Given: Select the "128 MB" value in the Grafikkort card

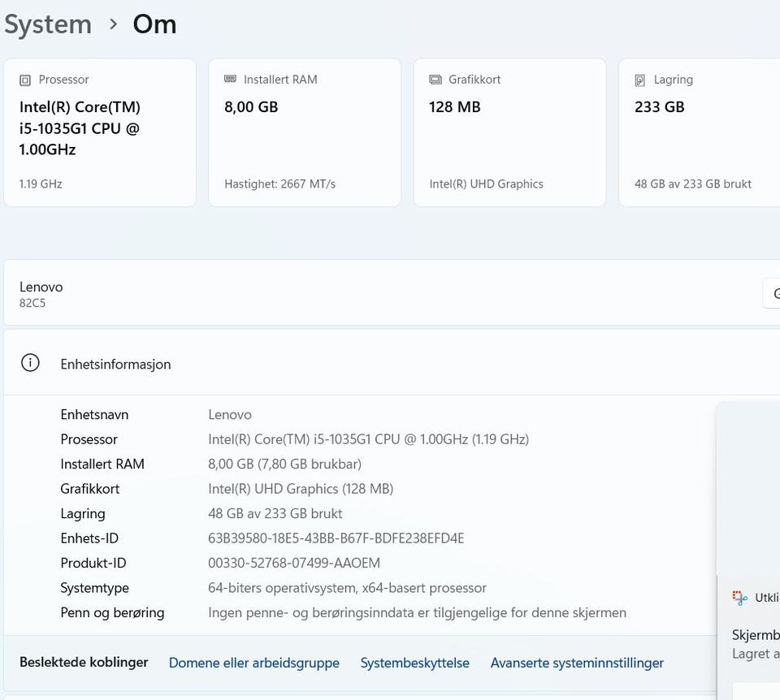Looking at the screenshot, I should coord(455,107).
